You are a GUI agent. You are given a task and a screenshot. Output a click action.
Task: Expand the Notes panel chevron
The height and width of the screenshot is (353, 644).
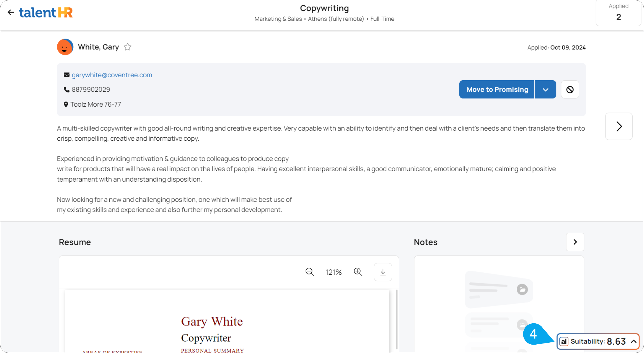[x=575, y=242]
